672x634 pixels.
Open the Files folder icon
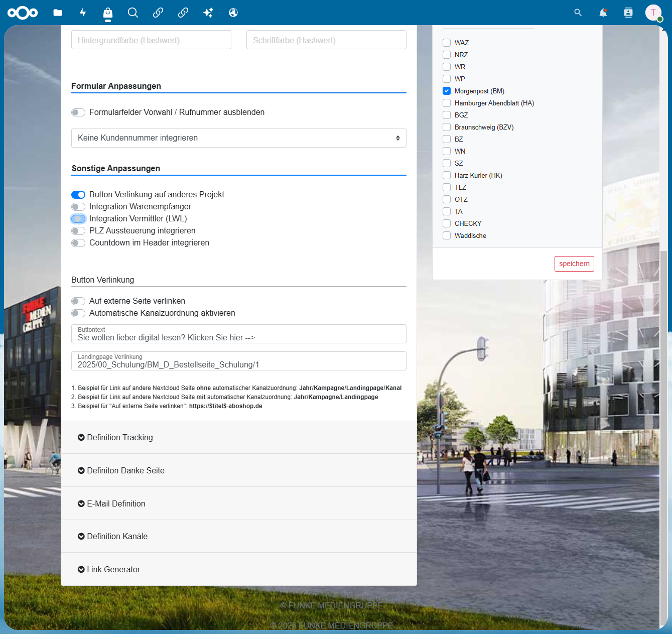[58, 13]
